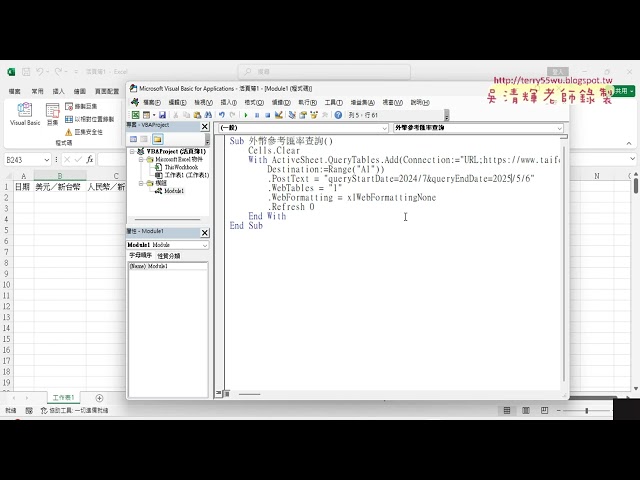Click the (Name) Module1 property row
Screen dimensions: 640x480
tap(168, 266)
